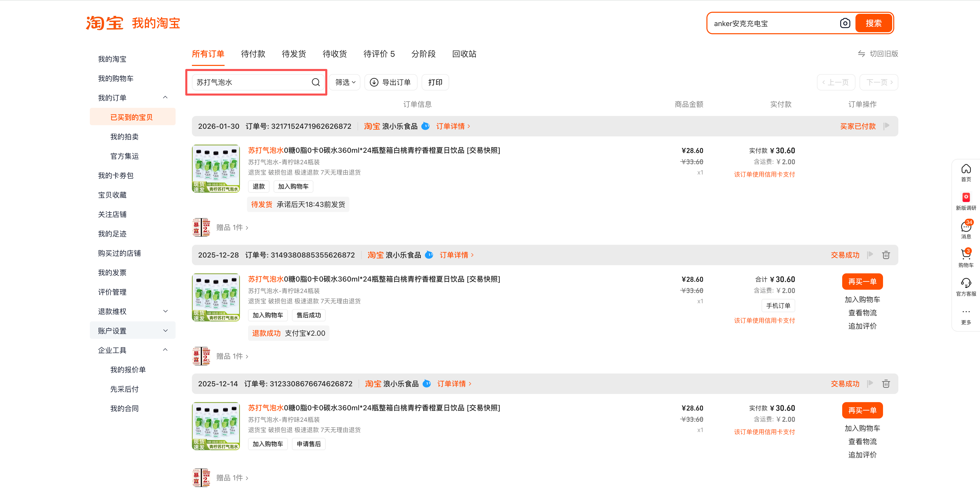Screen dimensions: 980x490
Task: Click the 导出订单 export button
Action: pyautogui.click(x=391, y=82)
